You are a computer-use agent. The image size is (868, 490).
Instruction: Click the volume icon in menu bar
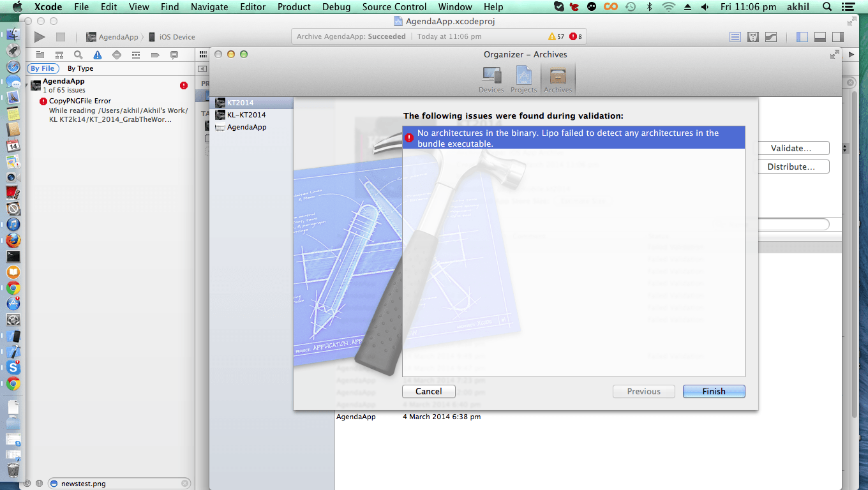705,7
